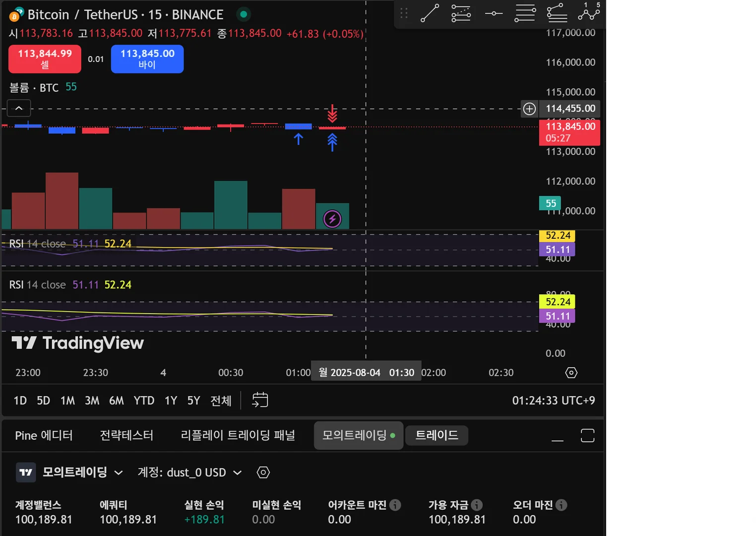The height and width of the screenshot is (536, 756).
Task: Click the 01:24:33 UTC+9 timezone button
Action: [554, 401]
